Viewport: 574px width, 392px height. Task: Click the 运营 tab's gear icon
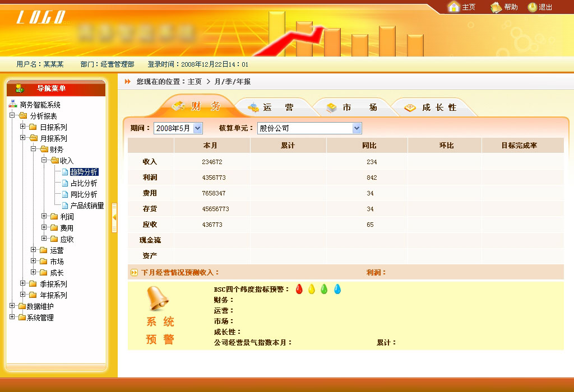click(x=253, y=108)
